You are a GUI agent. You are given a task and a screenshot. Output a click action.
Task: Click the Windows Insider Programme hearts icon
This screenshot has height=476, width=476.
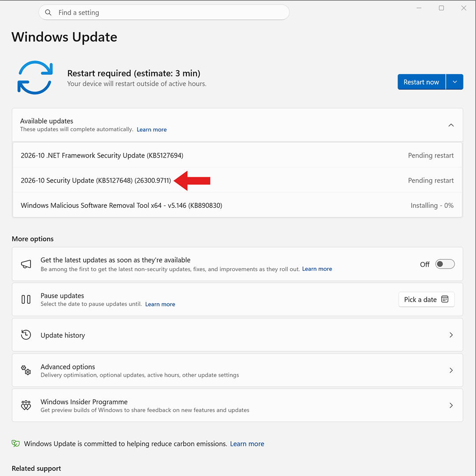(26, 405)
